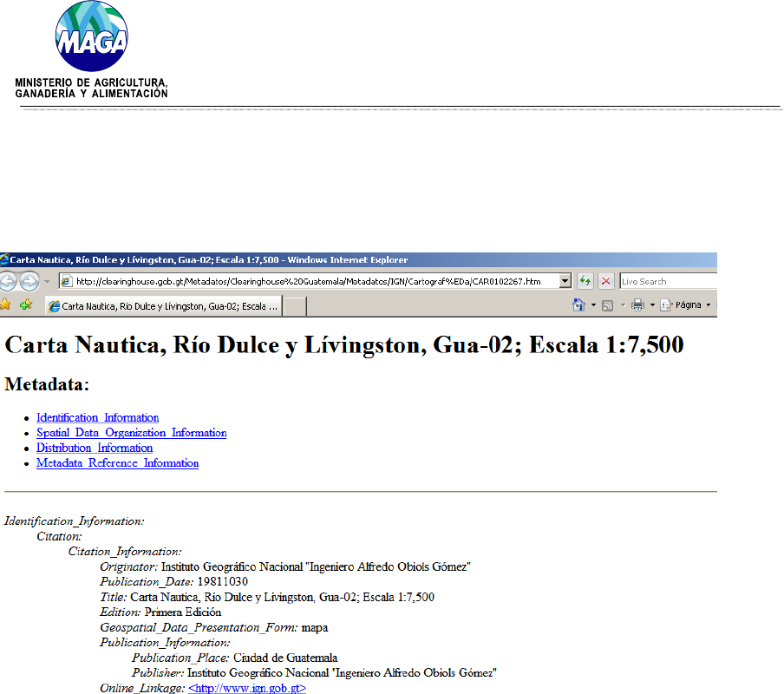Open the Metadata_Reference_Information link
This screenshot has width=784, height=694.
(x=117, y=463)
